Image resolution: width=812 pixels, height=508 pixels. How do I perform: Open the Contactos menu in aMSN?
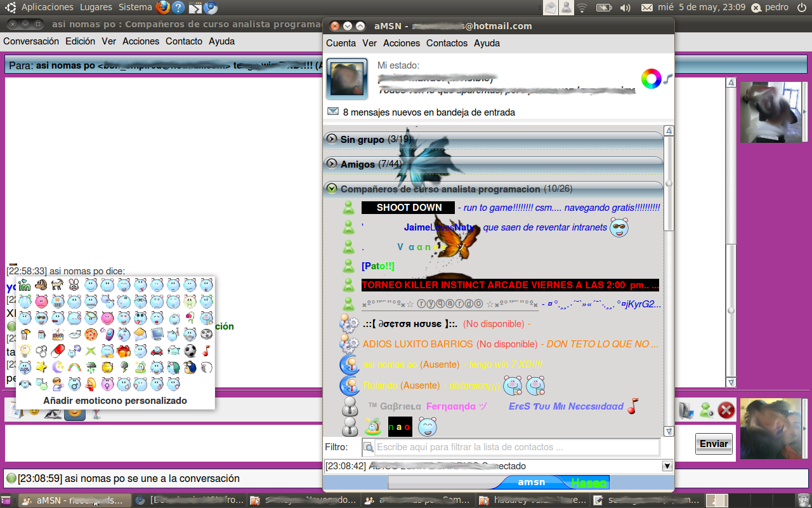coord(447,43)
